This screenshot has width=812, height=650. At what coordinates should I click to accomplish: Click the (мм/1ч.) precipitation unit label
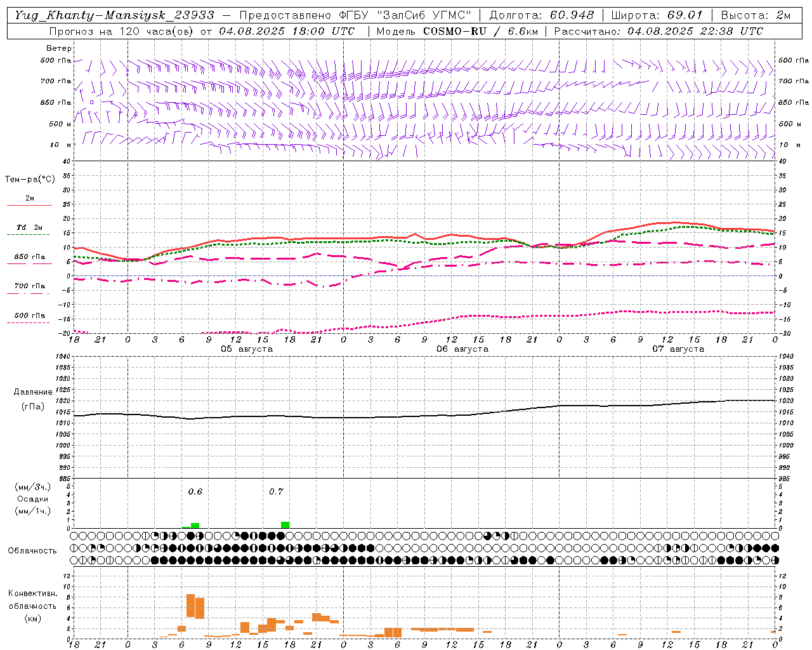[32, 511]
